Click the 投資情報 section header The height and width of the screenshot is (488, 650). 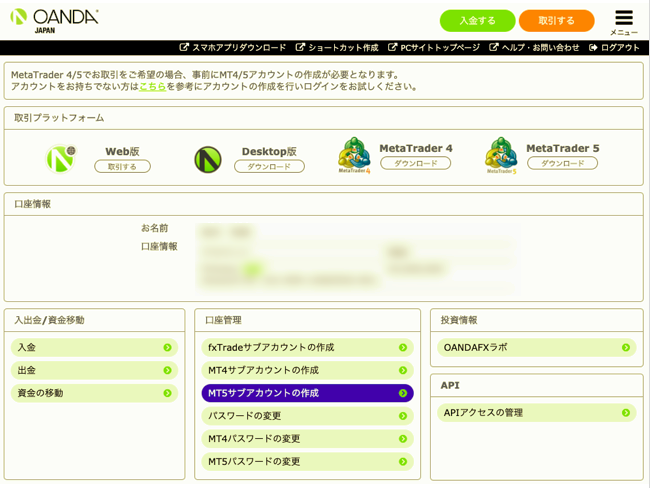[x=459, y=320]
